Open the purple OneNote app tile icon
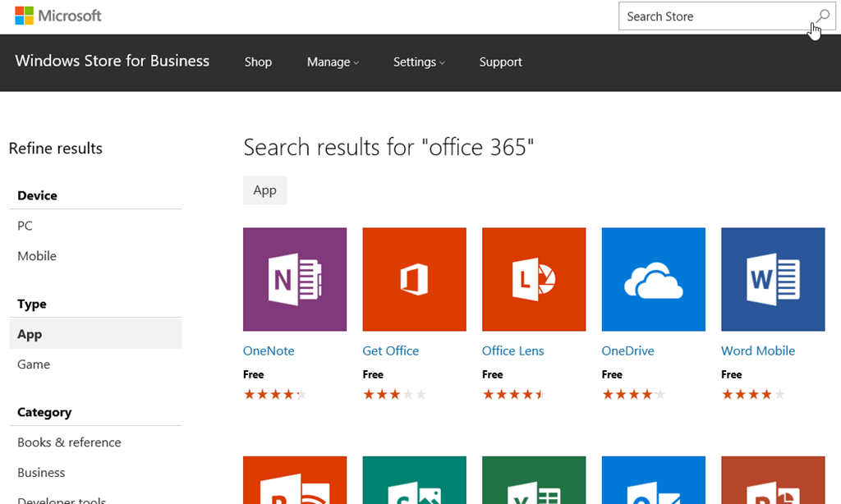841x504 pixels. tap(295, 279)
